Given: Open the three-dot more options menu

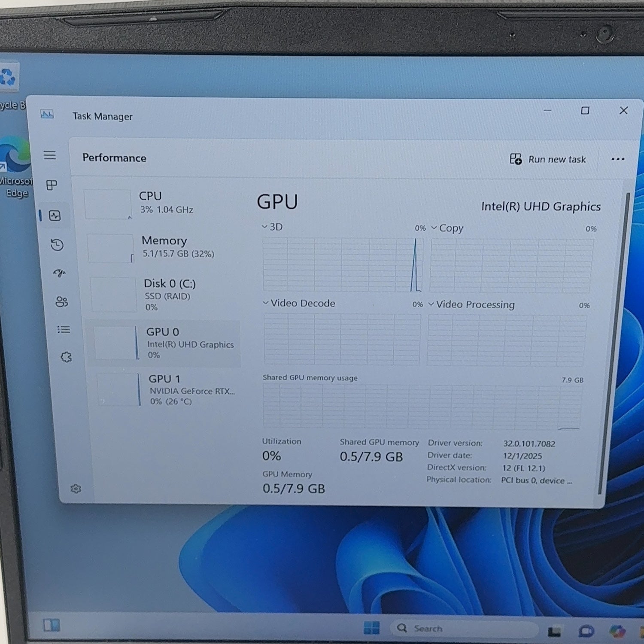Looking at the screenshot, I should pyautogui.click(x=617, y=159).
